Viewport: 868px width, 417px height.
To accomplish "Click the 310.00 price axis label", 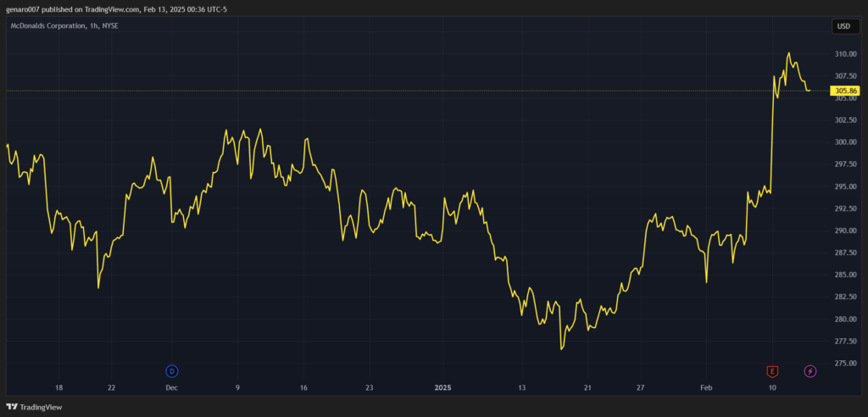I will [x=845, y=53].
